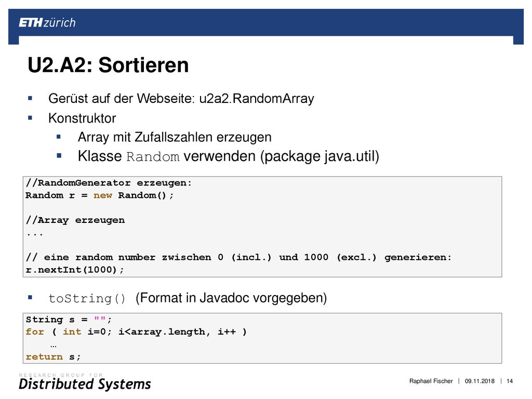
Task: Select the bullet text "Konstruktor"
Action: click(x=82, y=118)
